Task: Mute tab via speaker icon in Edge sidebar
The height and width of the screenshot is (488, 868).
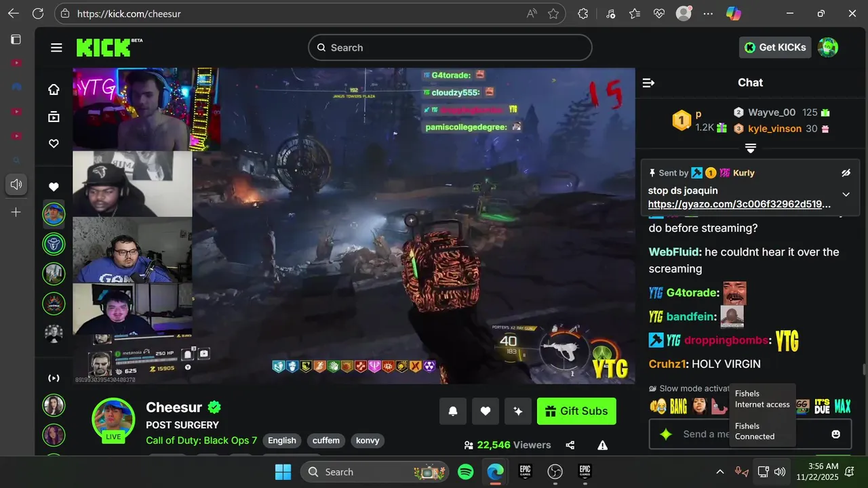Action: (16, 184)
